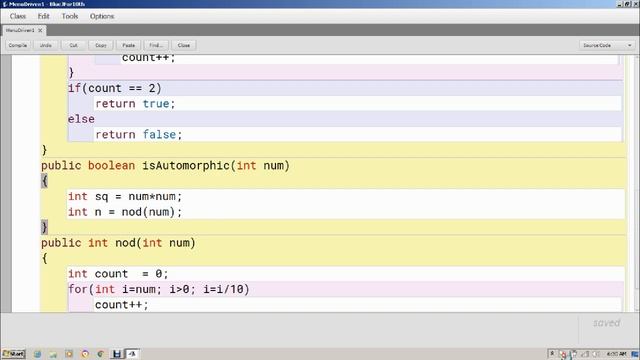Open the Class menu
The image size is (640, 360).
[x=18, y=16]
